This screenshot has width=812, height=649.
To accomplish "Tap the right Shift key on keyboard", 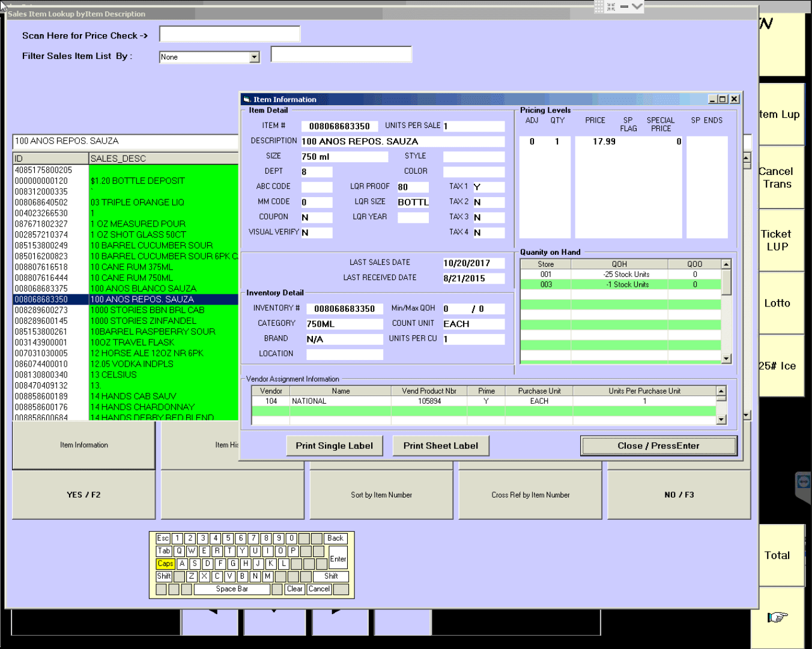I will coord(331,576).
